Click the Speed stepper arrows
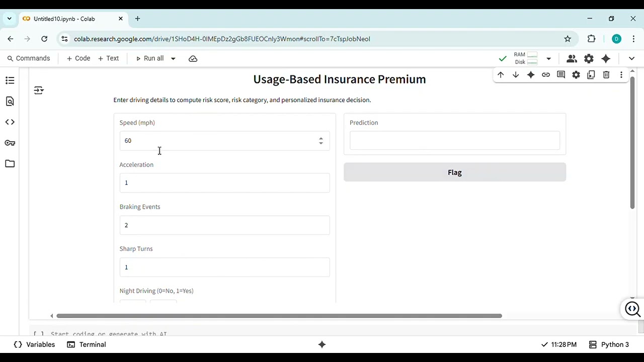The height and width of the screenshot is (362, 644). tap(321, 141)
